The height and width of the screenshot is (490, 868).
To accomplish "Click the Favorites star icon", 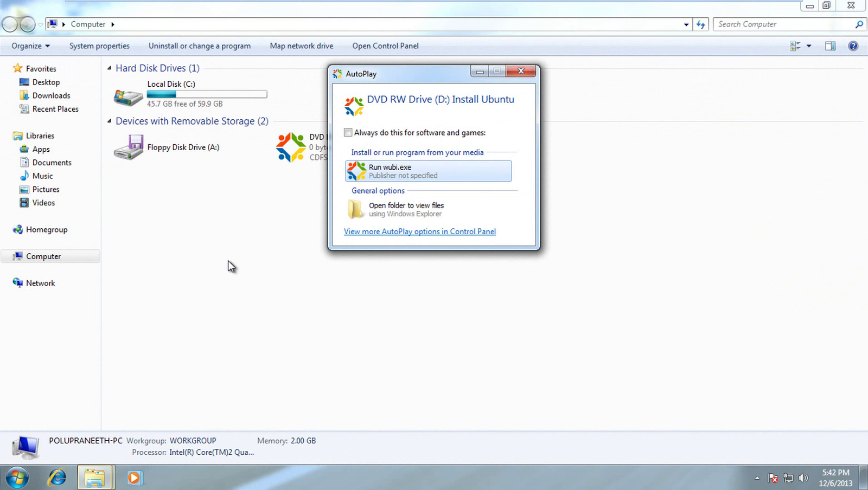I will (x=17, y=68).
